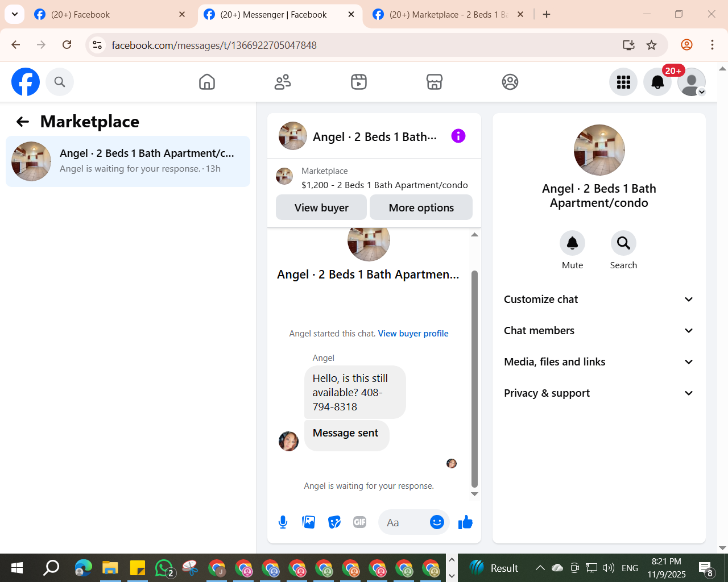
Task: Reload the page in browser toolbar
Action: 67,45
